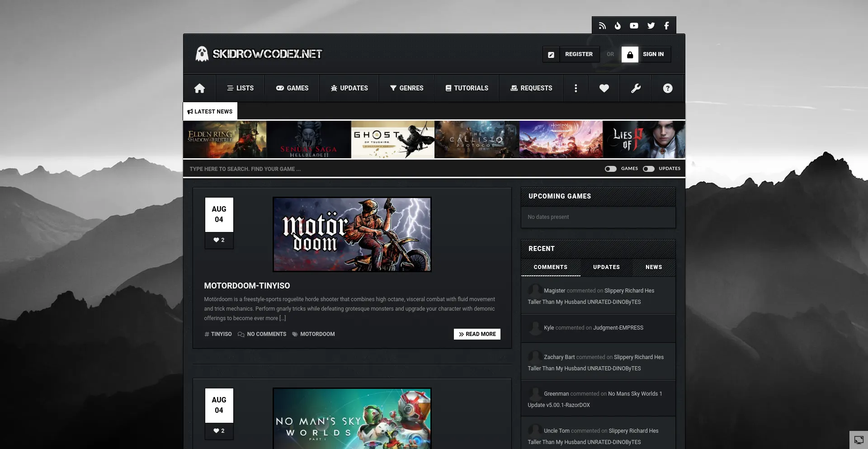Click the flame icon in social bar

pos(618,26)
